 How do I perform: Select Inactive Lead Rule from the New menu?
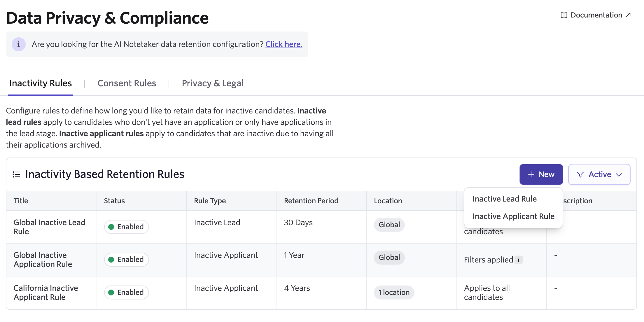pyautogui.click(x=504, y=199)
